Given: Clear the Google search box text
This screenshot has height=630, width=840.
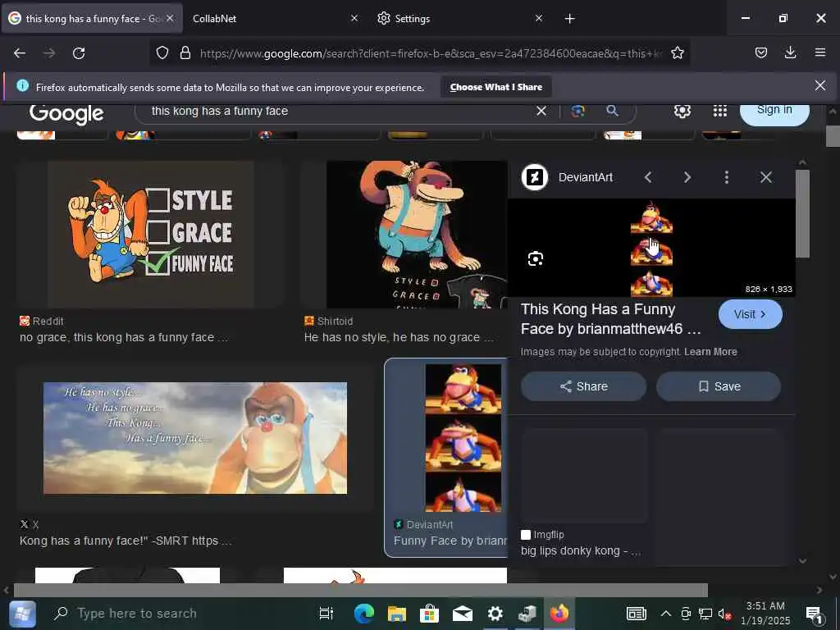Looking at the screenshot, I should tap(541, 111).
